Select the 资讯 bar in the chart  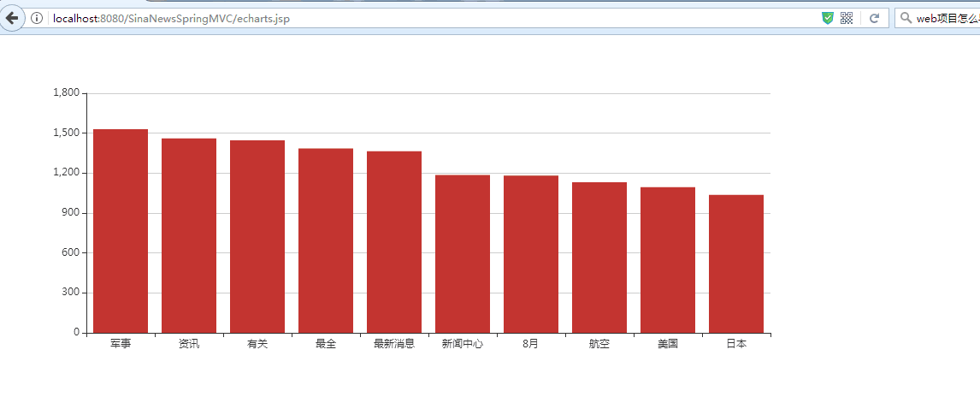[189, 235]
